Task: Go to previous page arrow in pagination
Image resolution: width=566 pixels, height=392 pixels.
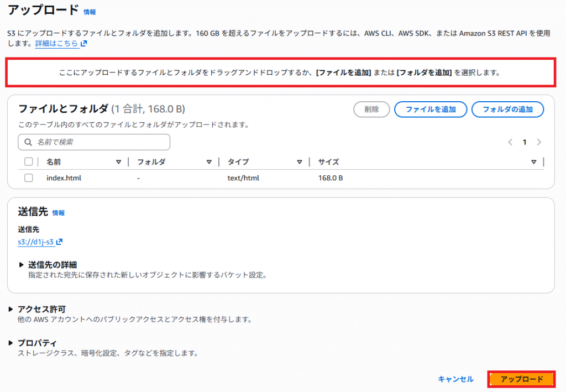Action: [510, 142]
